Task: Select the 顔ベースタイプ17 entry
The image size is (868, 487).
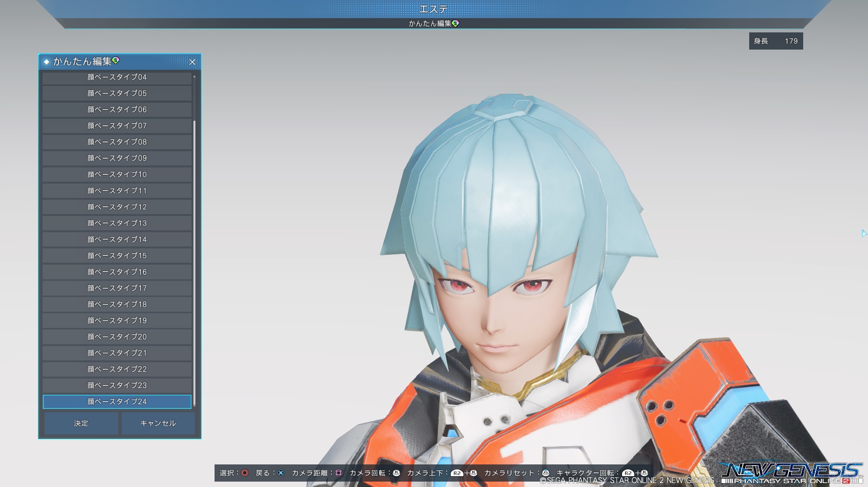Action: click(x=117, y=288)
